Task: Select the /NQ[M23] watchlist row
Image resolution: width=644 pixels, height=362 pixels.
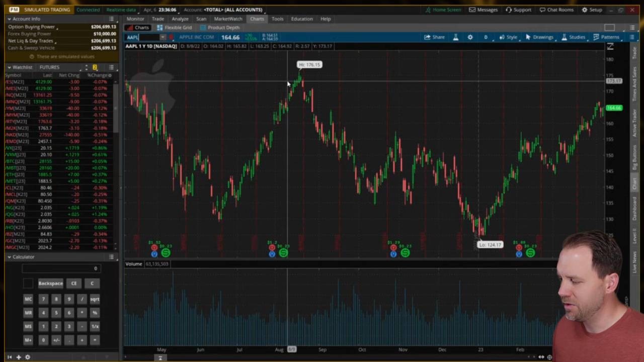Action: 59,95
